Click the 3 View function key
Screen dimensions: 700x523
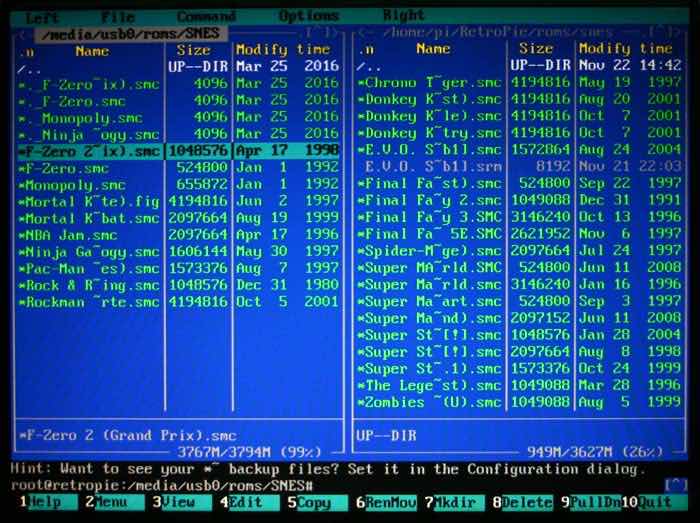(182, 502)
